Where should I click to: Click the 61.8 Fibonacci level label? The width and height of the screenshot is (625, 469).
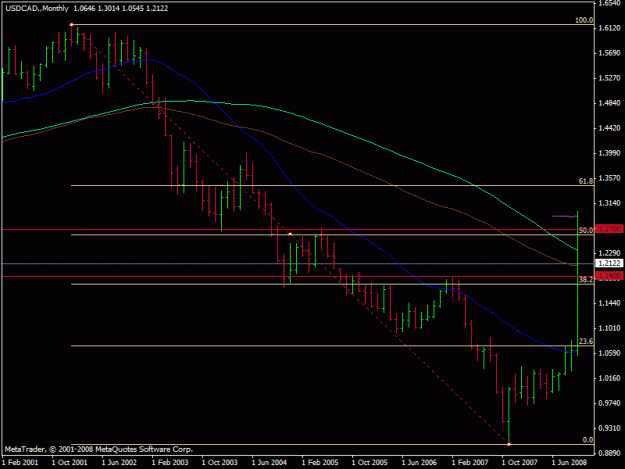586,181
